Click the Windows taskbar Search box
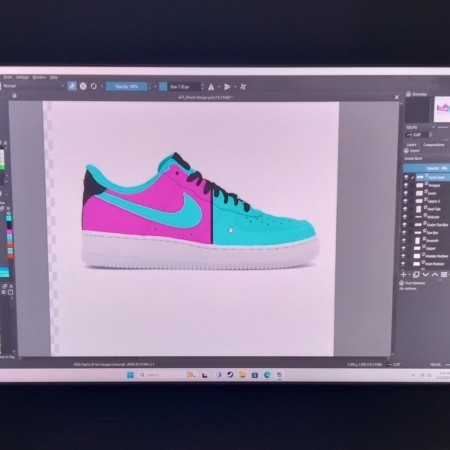450x450 pixels. [x=161, y=375]
